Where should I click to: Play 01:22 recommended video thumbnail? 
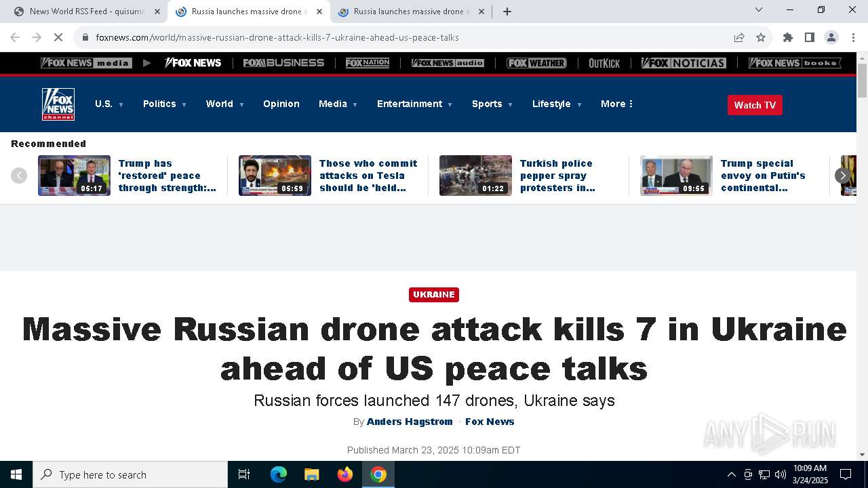pos(475,176)
